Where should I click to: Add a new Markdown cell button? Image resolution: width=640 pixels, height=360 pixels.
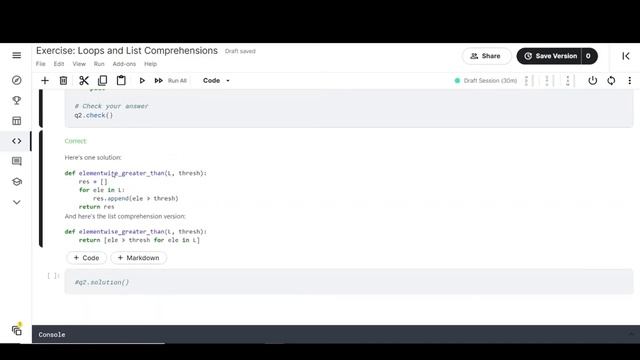pyautogui.click(x=138, y=258)
